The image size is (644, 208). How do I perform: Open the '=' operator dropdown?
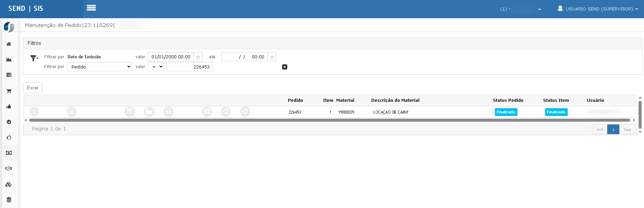pos(156,67)
